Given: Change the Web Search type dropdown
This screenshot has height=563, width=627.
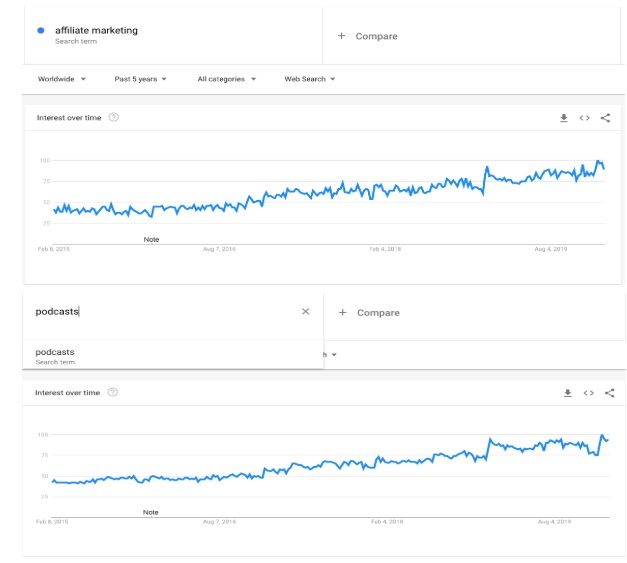Looking at the screenshot, I should coord(310,79).
